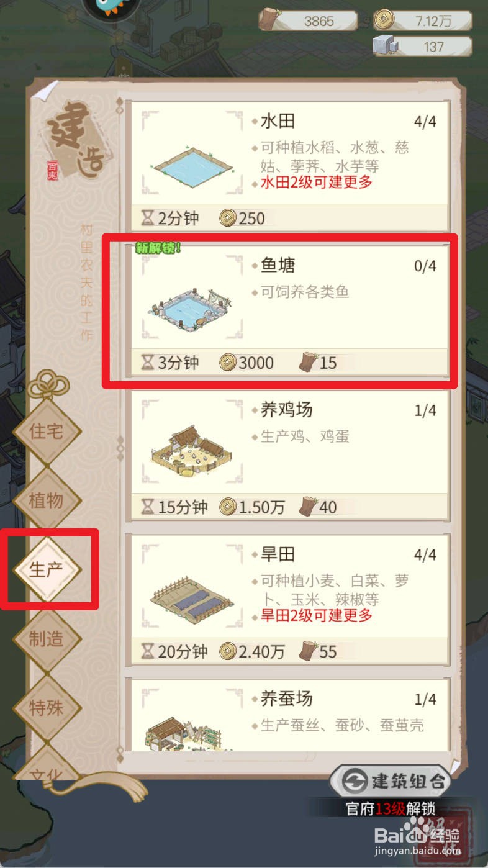The width and height of the screenshot is (488, 868).
Task: Tap the hourglass icon next to 15分钟
Action: click(148, 507)
